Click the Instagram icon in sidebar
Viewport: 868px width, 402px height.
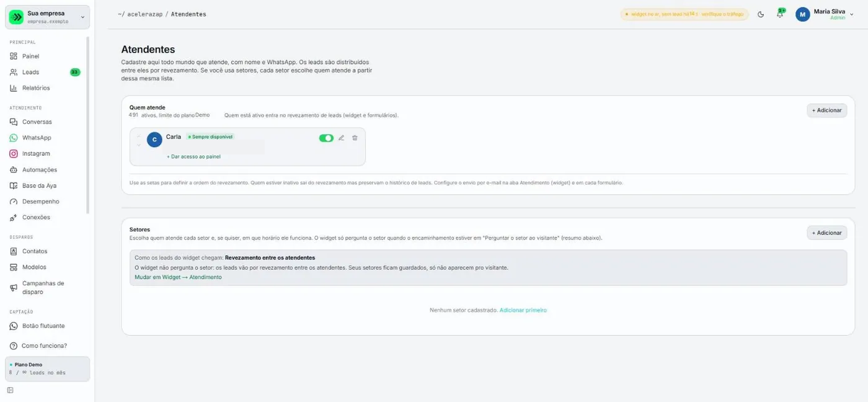(x=14, y=154)
